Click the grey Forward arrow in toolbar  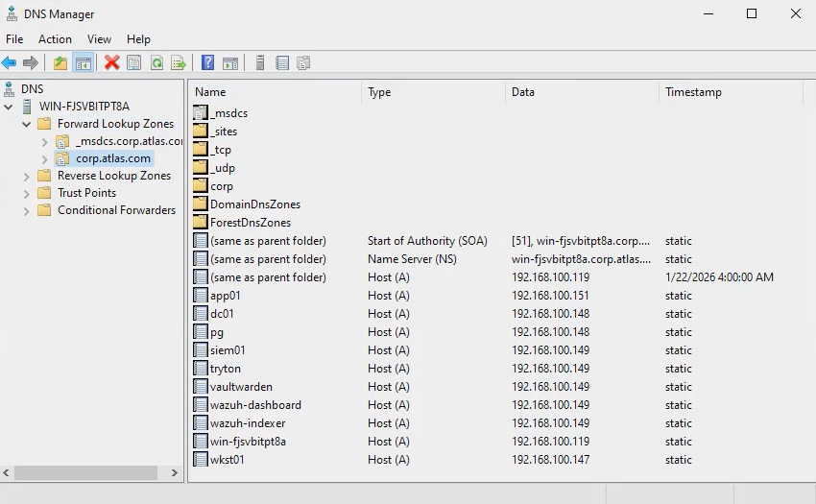31,63
